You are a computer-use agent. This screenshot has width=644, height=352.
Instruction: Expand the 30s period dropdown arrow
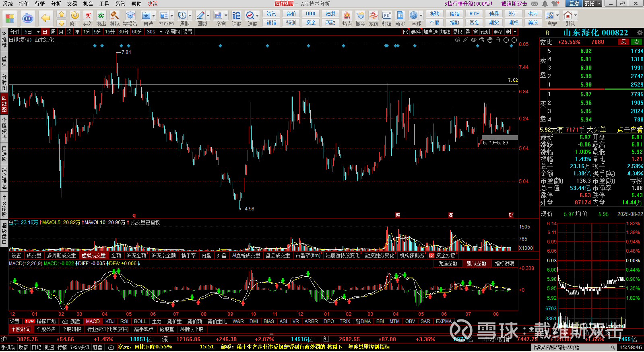(x=160, y=32)
